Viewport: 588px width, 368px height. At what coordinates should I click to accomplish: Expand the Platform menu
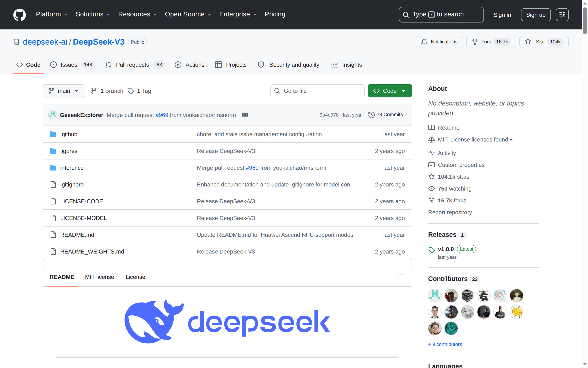tap(52, 14)
